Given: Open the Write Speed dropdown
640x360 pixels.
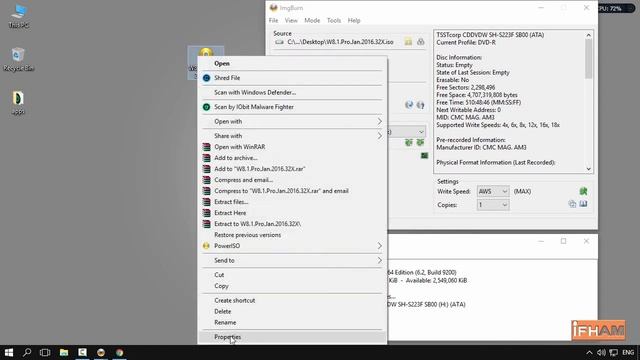Looking at the screenshot, I should point(493,191).
